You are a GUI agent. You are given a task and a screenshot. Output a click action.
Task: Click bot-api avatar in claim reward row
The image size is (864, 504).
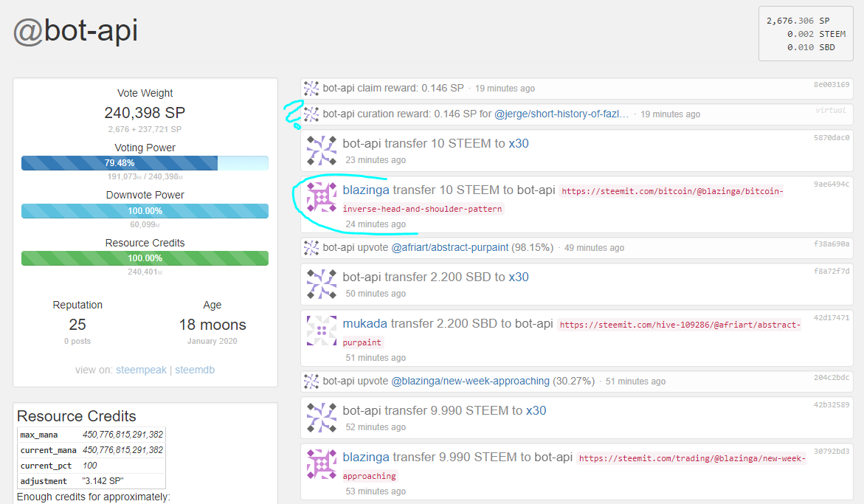pos(311,88)
